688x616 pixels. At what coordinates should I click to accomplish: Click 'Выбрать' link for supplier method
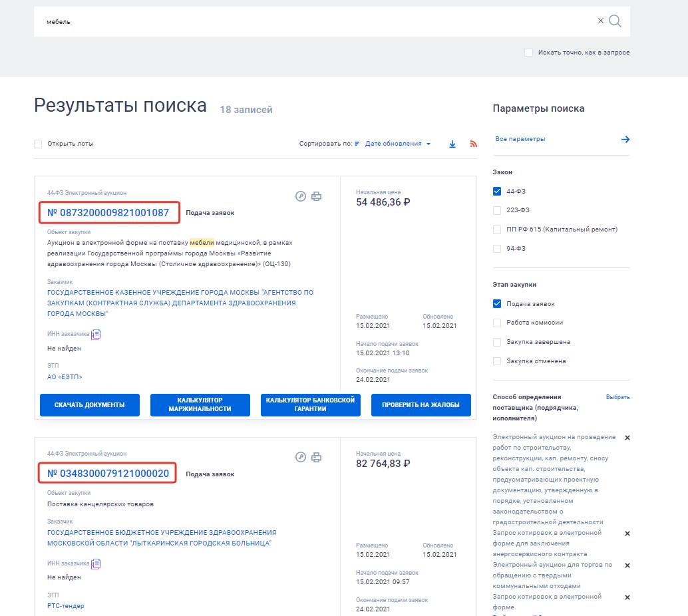coord(617,397)
